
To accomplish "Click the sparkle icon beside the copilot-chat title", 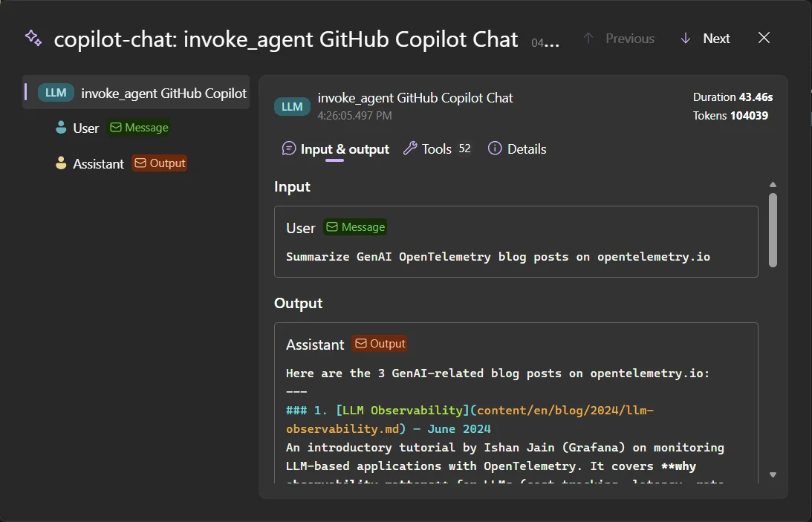I will coord(33,39).
